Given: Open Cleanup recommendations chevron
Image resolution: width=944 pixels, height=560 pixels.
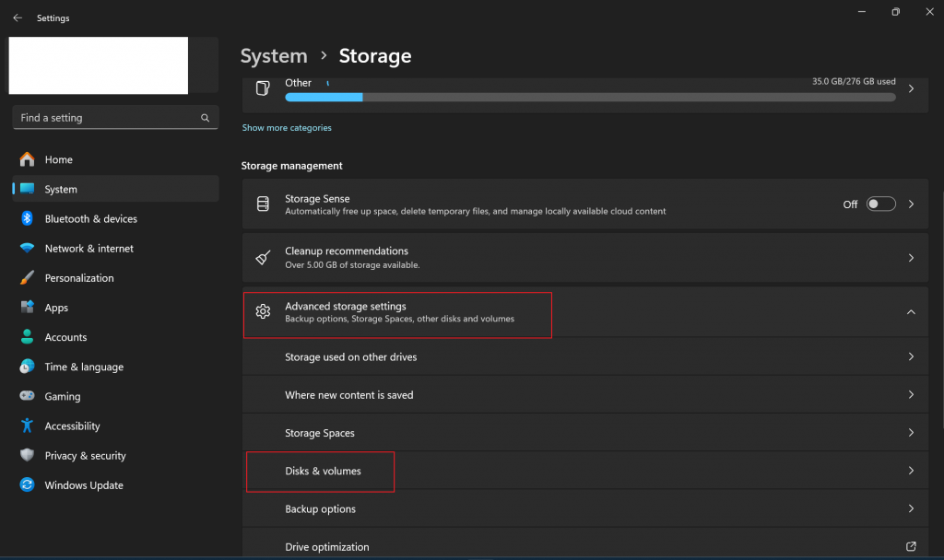Looking at the screenshot, I should coord(911,258).
